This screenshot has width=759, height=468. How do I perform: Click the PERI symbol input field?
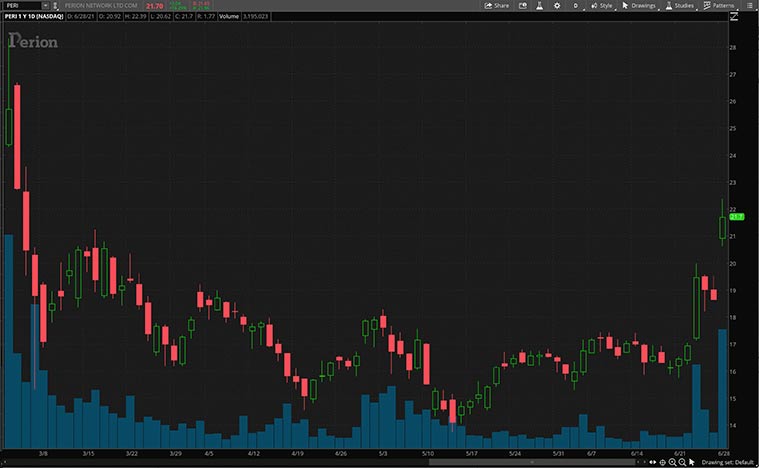pos(20,6)
